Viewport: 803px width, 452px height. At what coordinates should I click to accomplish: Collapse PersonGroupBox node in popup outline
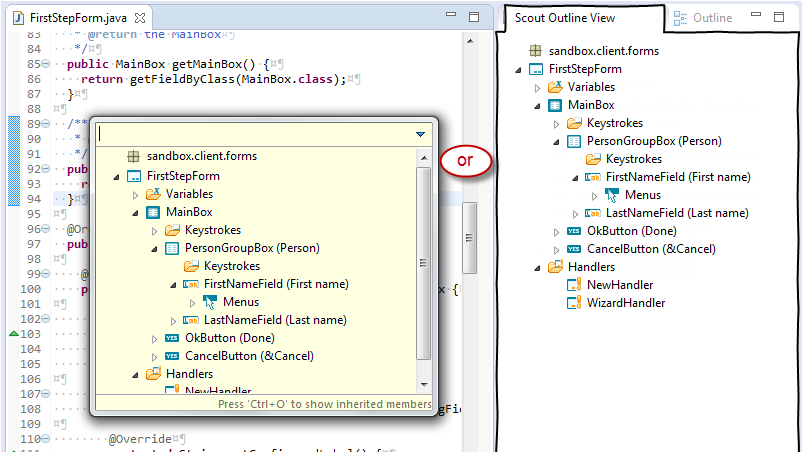click(154, 249)
